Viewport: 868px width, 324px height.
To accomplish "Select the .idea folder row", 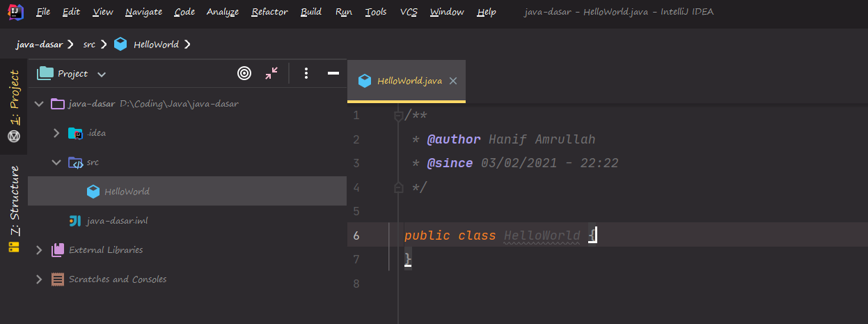I will 187,133.
